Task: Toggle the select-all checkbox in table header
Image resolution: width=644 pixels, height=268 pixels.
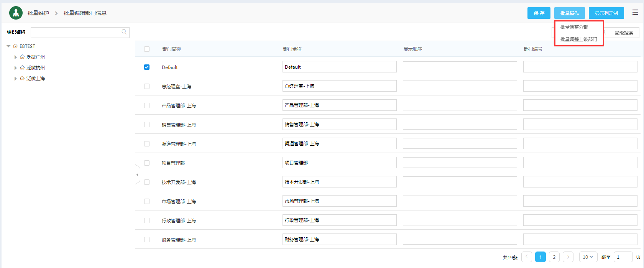Action: [x=147, y=49]
